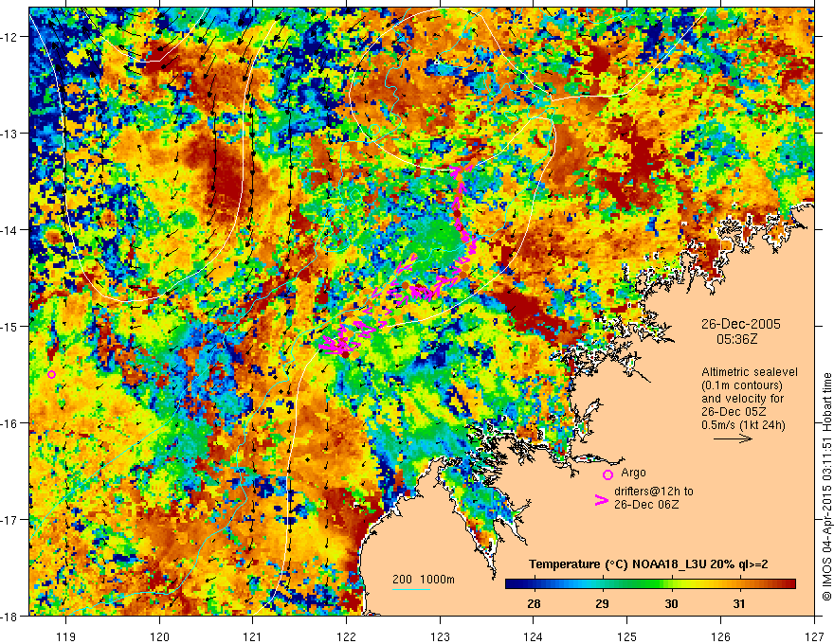The height and width of the screenshot is (644, 834).
Task: Click the colorbar tick label 31
Action: 739,603
